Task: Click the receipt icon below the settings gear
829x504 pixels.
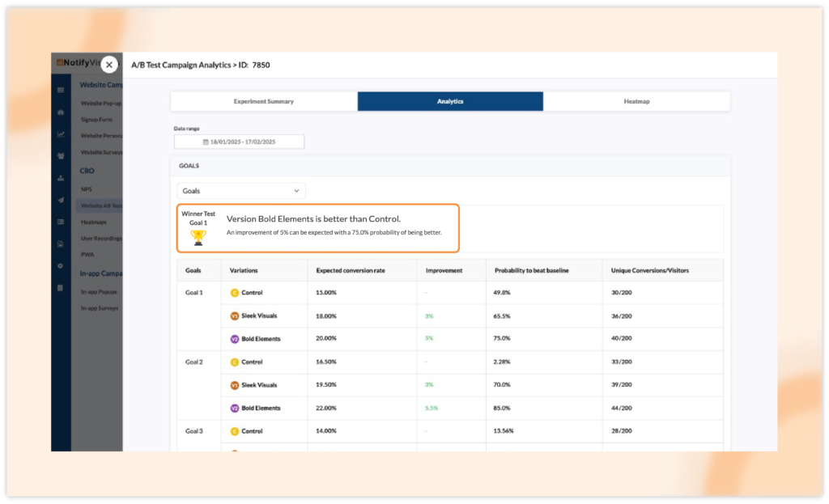Action: pos(60,288)
